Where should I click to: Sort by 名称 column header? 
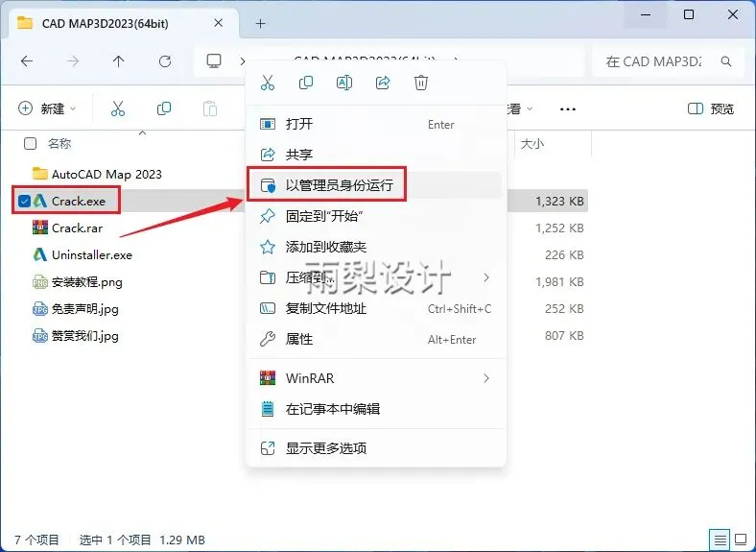(59, 143)
